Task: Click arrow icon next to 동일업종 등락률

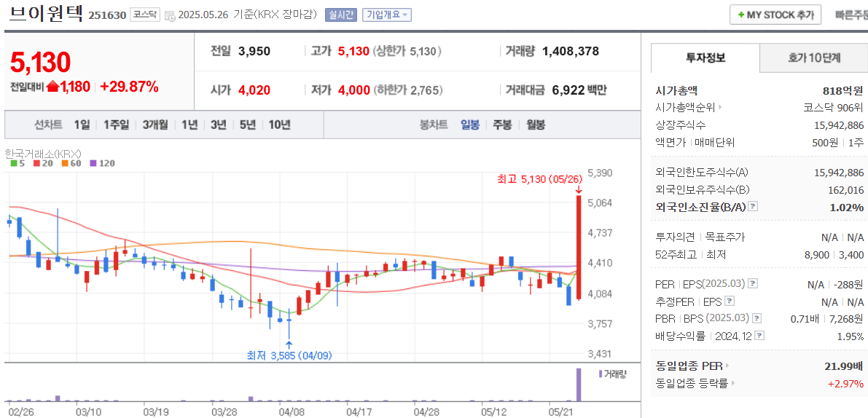Action: (733, 382)
